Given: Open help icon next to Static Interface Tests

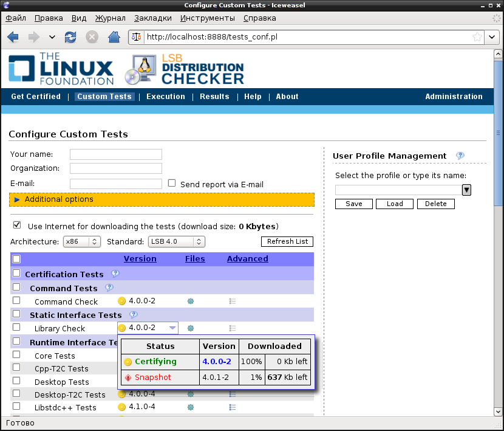Looking at the screenshot, I should pyautogui.click(x=134, y=314).
